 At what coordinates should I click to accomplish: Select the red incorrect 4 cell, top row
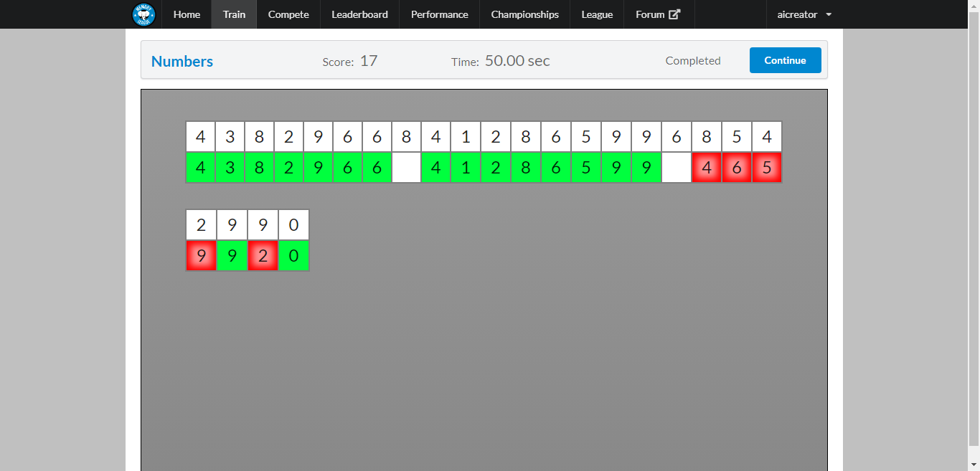(707, 167)
